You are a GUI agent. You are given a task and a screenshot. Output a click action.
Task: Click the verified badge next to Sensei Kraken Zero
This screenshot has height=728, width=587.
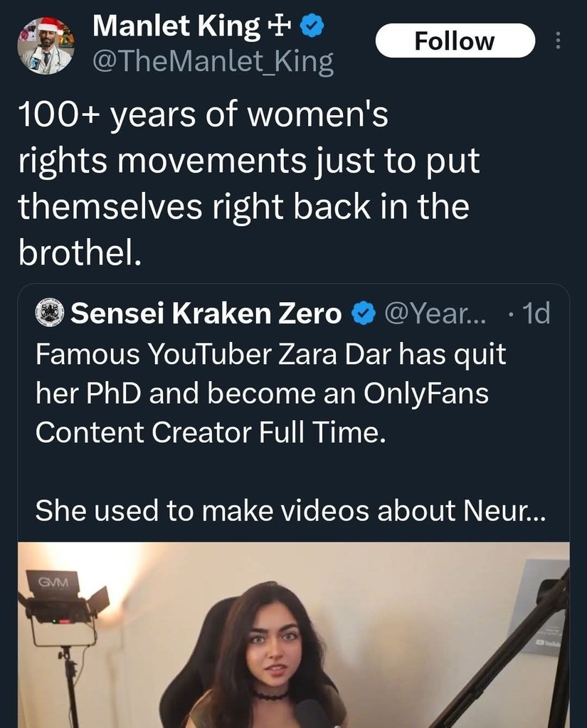tap(364, 314)
